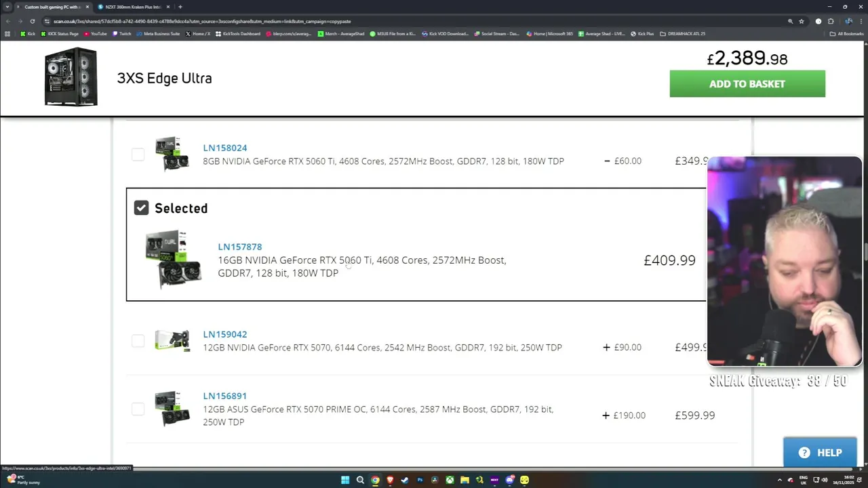The image size is (868, 488).
Task: Click the + £90.00 price difference
Action: click(x=622, y=347)
